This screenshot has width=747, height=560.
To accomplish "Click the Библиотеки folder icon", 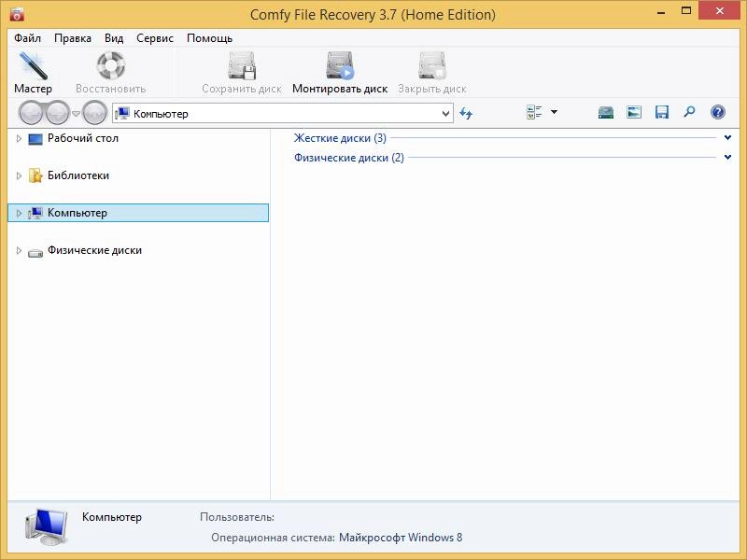I will click(35, 175).
